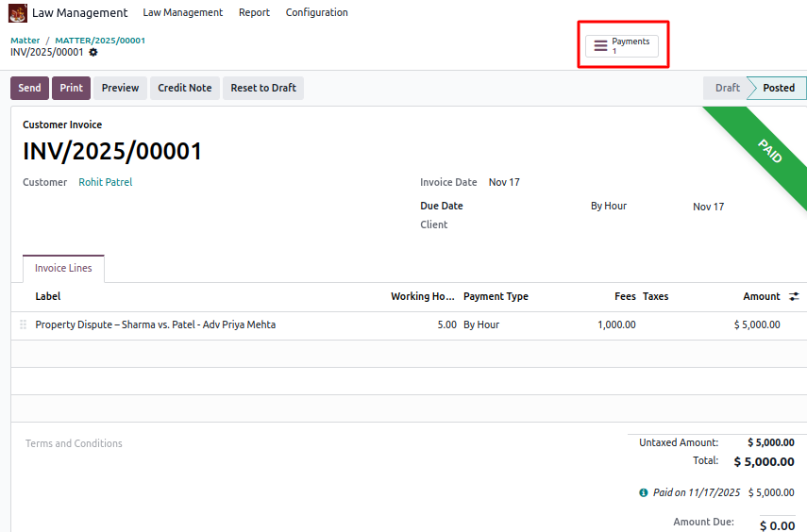Click the Print button
Screen dimensions: 807x532
coord(71,88)
